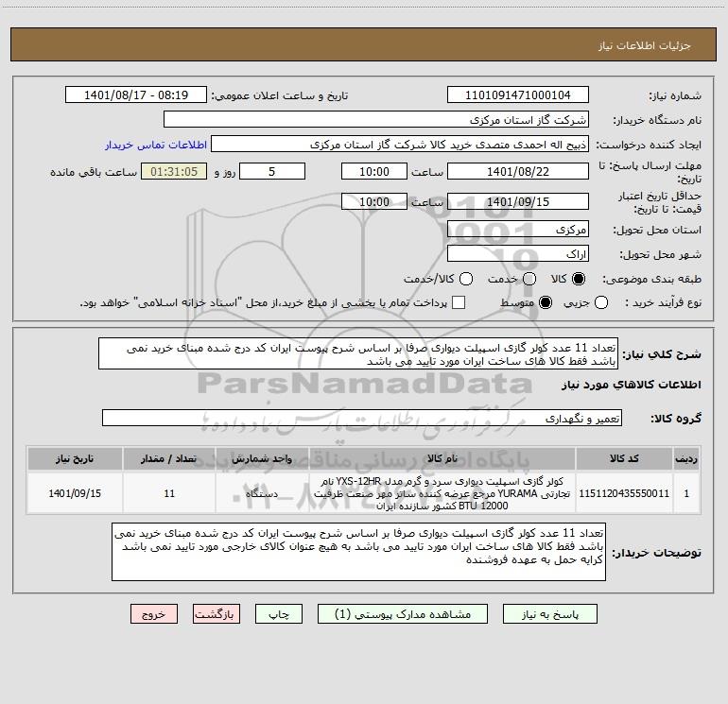Open the اطلاعات تماس خریدار link
Image resolution: width=728 pixels, height=704 pixels.
coord(156,145)
